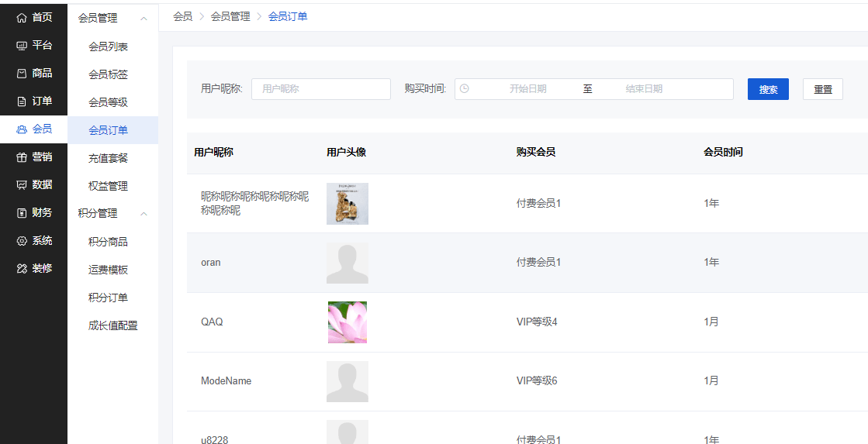The height and width of the screenshot is (444, 868).
Task: Collapse the 积分管理 submenu group
Action: pos(144,213)
